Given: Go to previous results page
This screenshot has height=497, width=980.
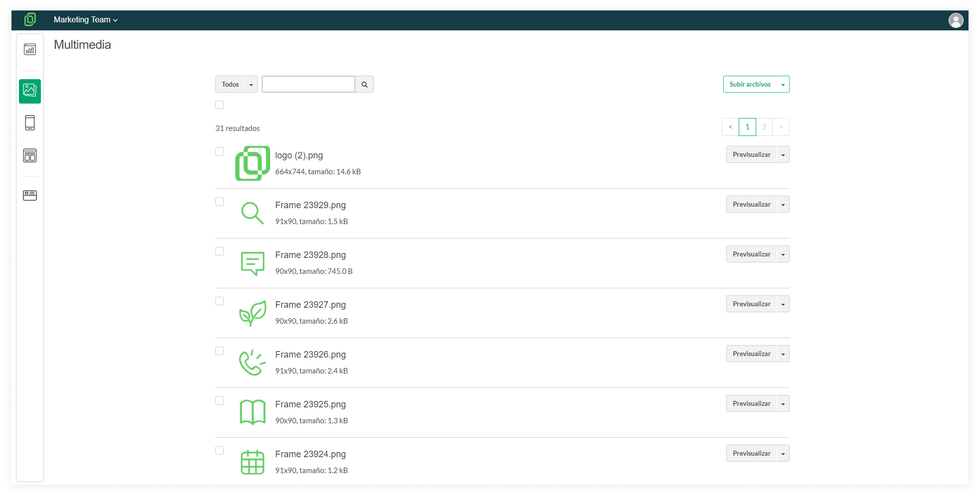Looking at the screenshot, I should click(730, 127).
